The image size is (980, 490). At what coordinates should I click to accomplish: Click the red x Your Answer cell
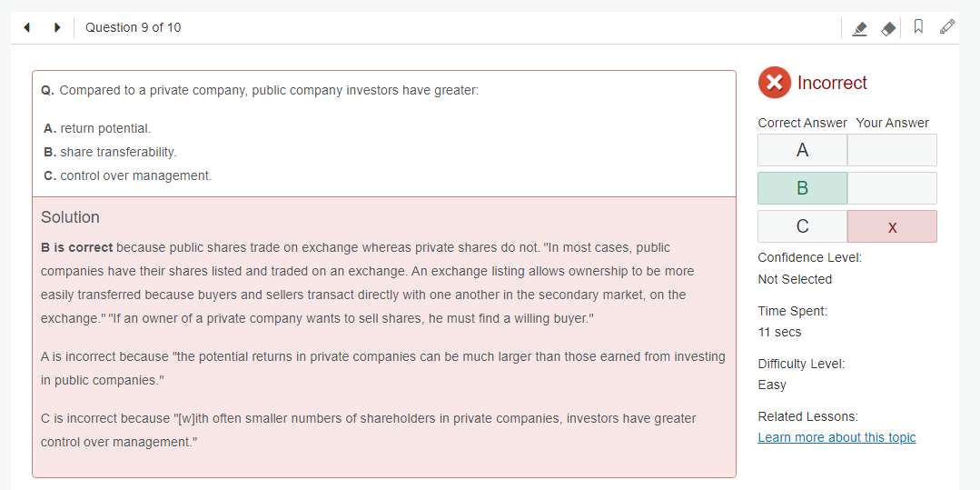[x=893, y=226]
